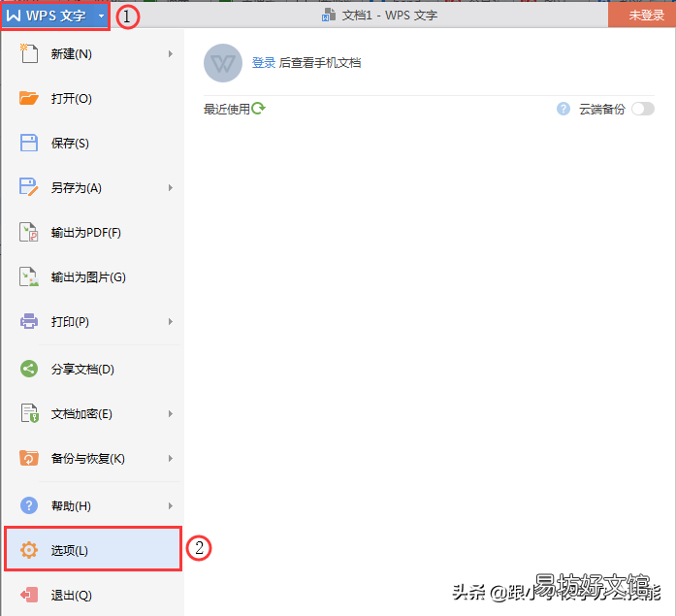
Task: Click the backup and restore folder icon
Action: (29, 458)
